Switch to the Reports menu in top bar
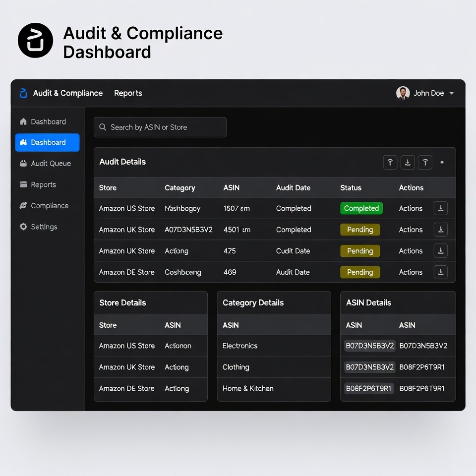This screenshot has height=476, width=476. 128,93
